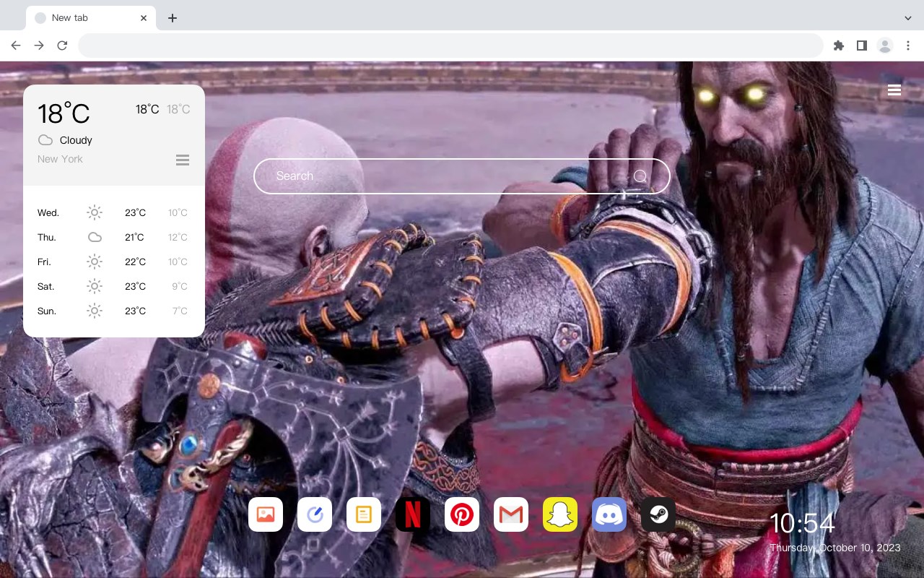Image resolution: width=924 pixels, height=578 pixels.
Task: Click the 10:54 clock display
Action: 802,523
